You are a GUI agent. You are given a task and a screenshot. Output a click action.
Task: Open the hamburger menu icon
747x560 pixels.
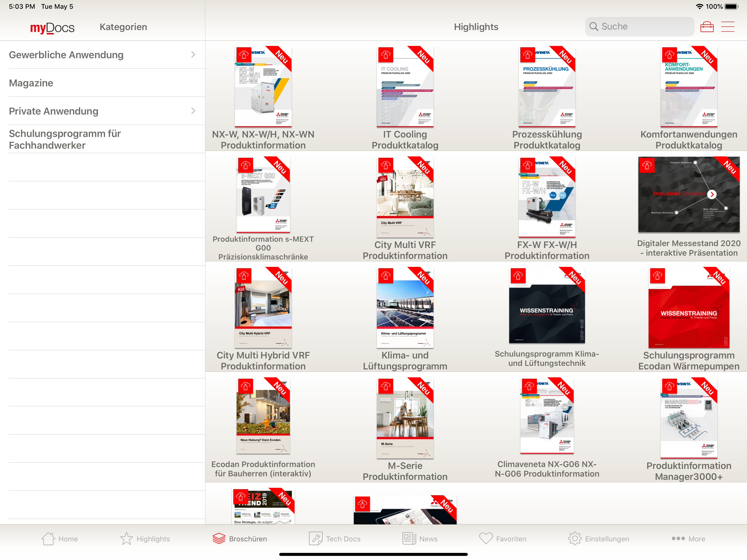tap(728, 27)
